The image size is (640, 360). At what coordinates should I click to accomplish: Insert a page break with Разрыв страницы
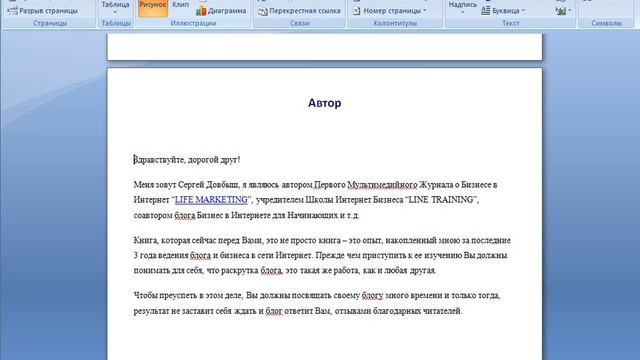(42, 11)
